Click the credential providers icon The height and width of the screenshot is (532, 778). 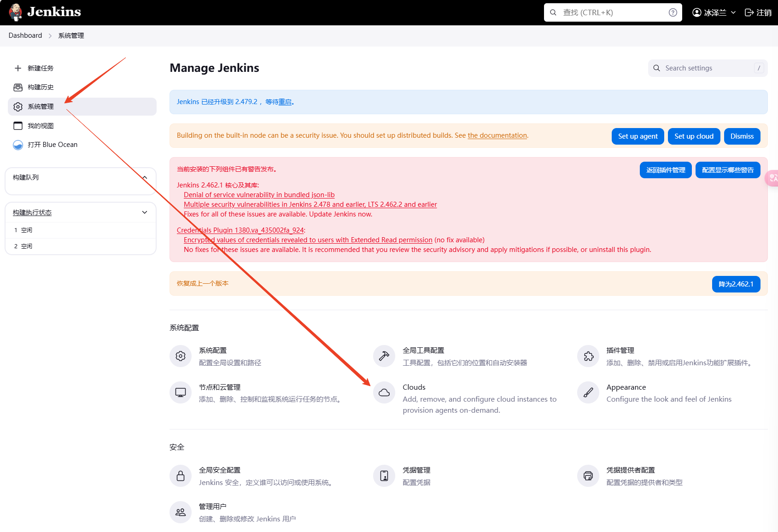pyautogui.click(x=588, y=476)
